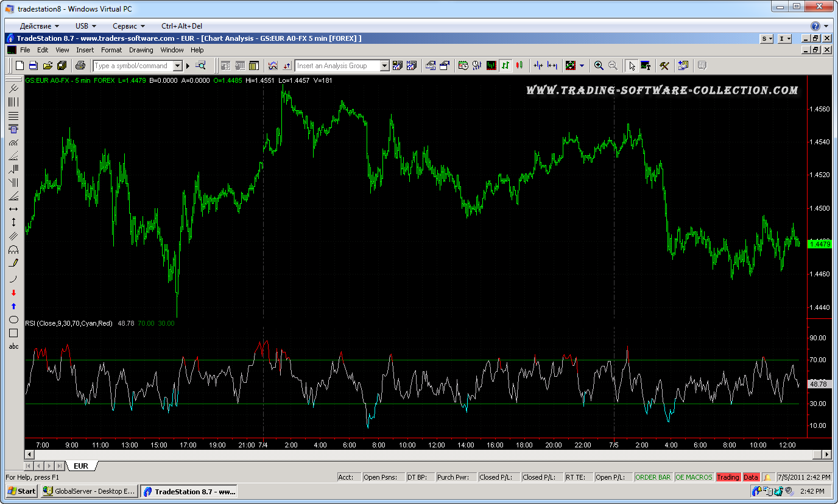Viewport: 838px width, 504px height.
Task: Click the Zoom In magnifier icon
Action: click(x=599, y=66)
